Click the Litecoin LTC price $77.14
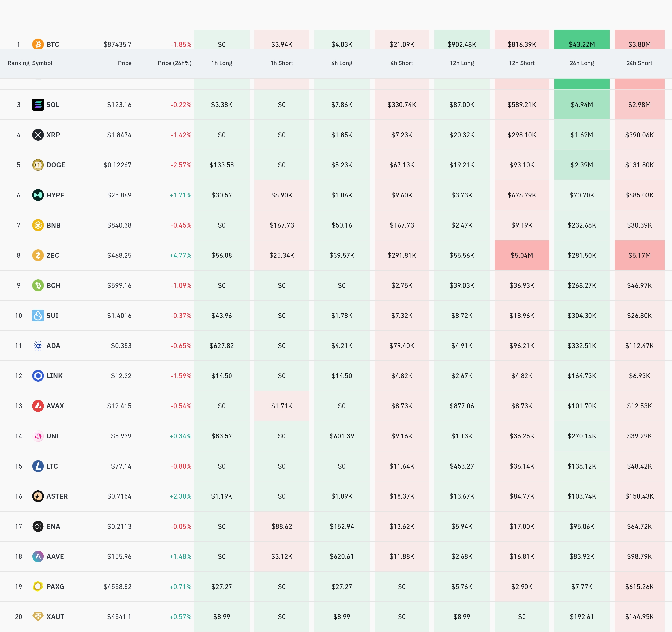Viewport: 672px width, 632px height. tap(121, 466)
